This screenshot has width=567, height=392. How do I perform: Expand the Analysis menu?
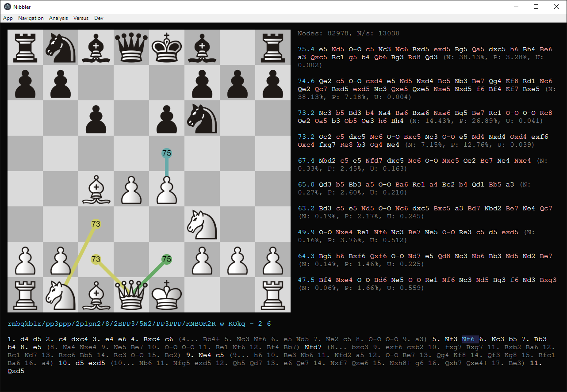(58, 18)
